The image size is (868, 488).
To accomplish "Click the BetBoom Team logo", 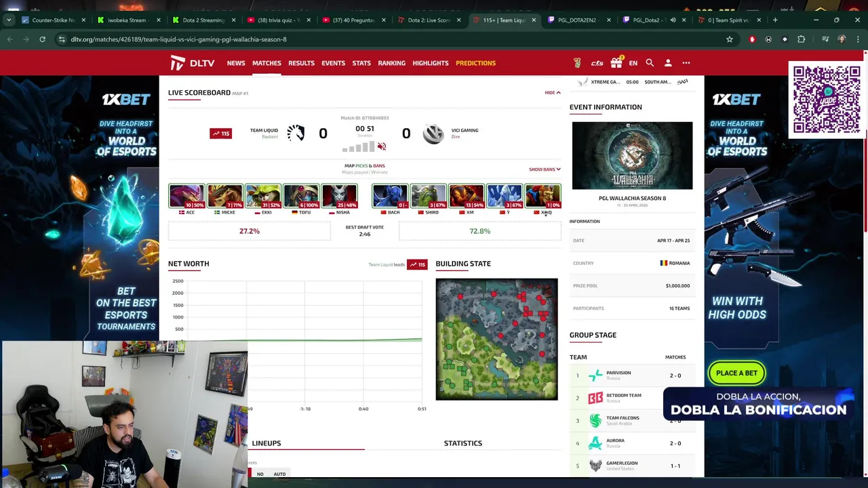I will click(x=595, y=398).
